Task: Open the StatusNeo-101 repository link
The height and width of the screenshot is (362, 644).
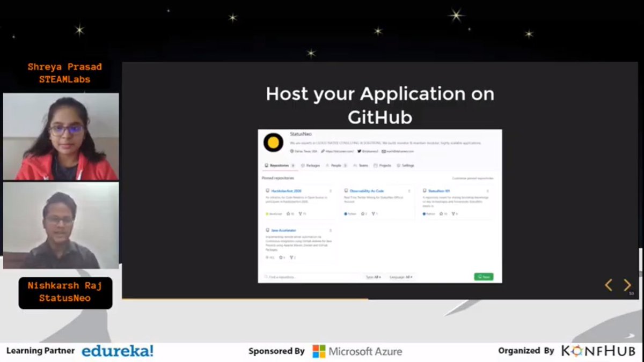Action: coord(439,191)
